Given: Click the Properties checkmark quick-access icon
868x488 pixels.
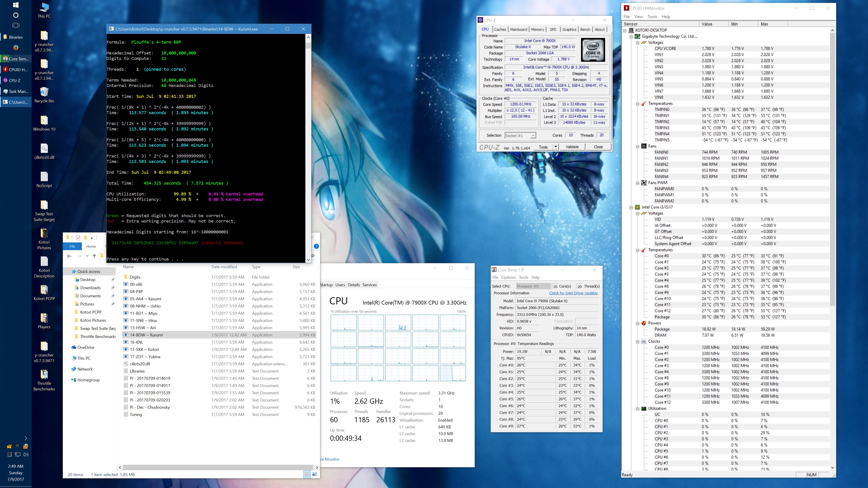Looking at the screenshot, I should click(78, 237).
